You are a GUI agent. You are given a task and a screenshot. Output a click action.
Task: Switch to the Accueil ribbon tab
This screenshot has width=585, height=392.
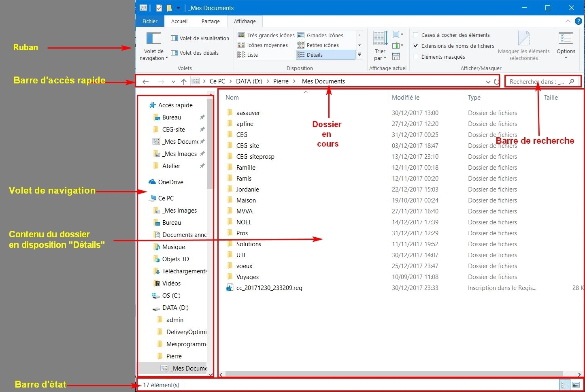coord(179,21)
